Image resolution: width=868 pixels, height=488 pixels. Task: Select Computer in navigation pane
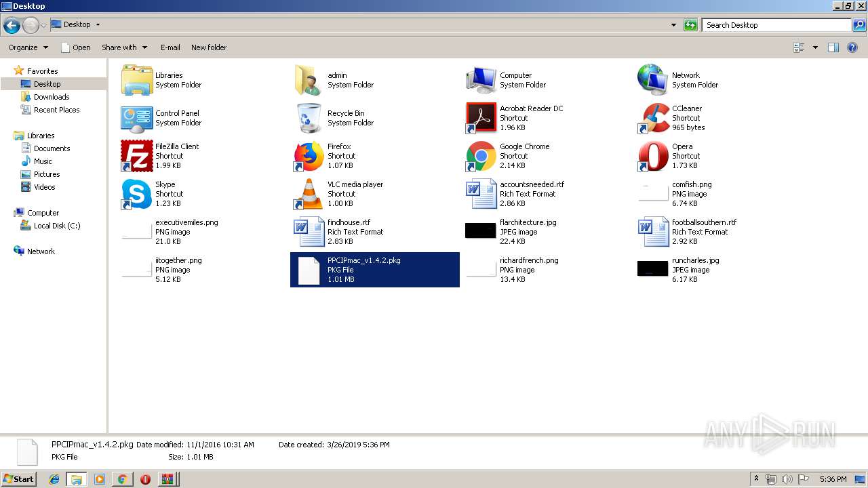coord(43,213)
